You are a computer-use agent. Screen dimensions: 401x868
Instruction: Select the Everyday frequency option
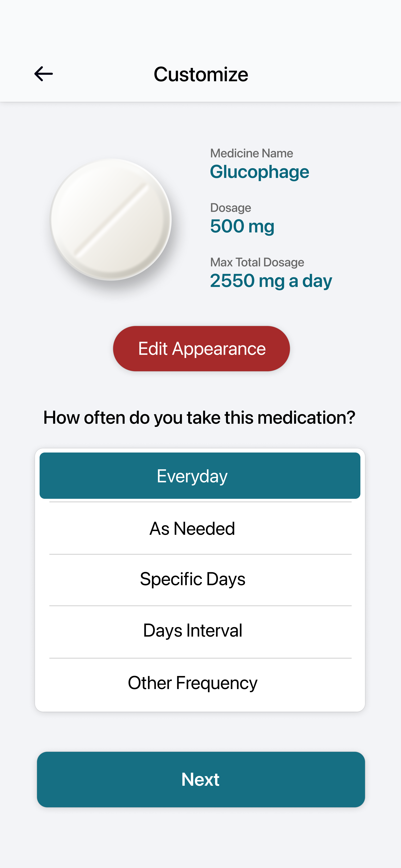pyautogui.click(x=200, y=476)
